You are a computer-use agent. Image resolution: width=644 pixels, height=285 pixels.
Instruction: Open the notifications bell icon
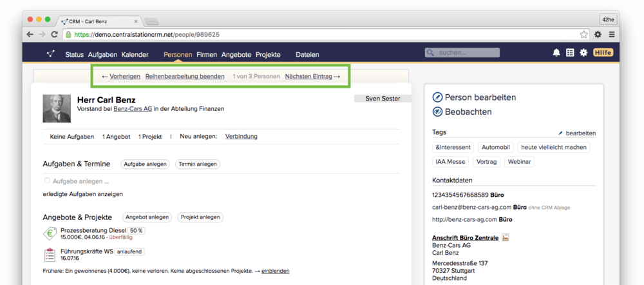click(556, 53)
